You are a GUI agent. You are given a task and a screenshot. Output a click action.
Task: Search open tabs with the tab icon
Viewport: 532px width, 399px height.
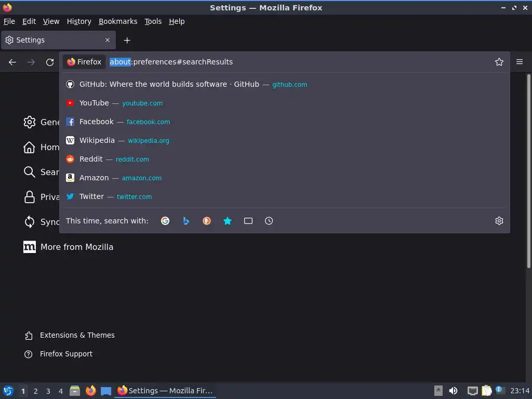pyautogui.click(x=248, y=221)
